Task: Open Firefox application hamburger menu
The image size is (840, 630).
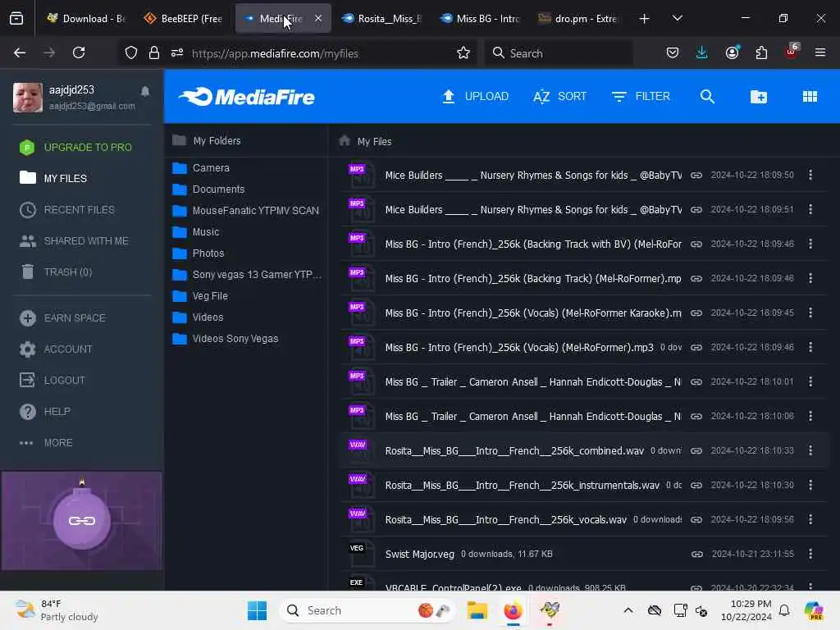Action: (x=820, y=52)
